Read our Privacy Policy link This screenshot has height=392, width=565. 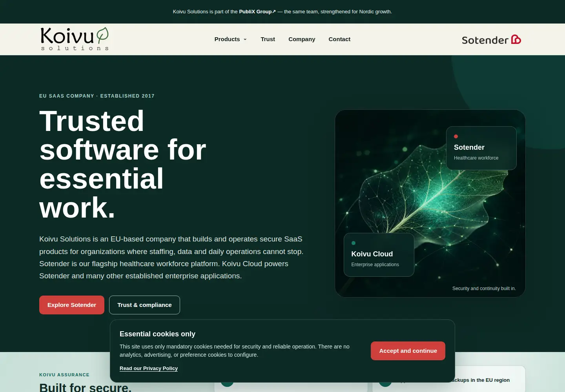[x=149, y=368]
